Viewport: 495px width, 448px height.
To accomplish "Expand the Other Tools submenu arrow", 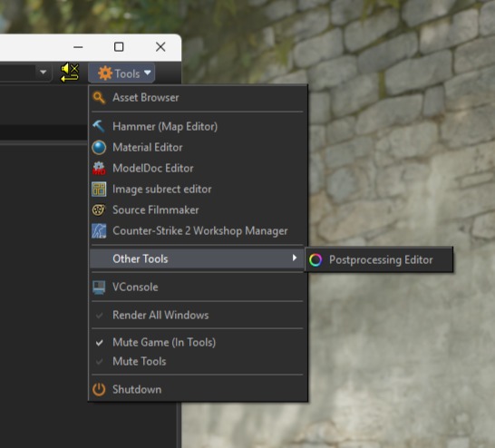I will click(x=295, y=258).
